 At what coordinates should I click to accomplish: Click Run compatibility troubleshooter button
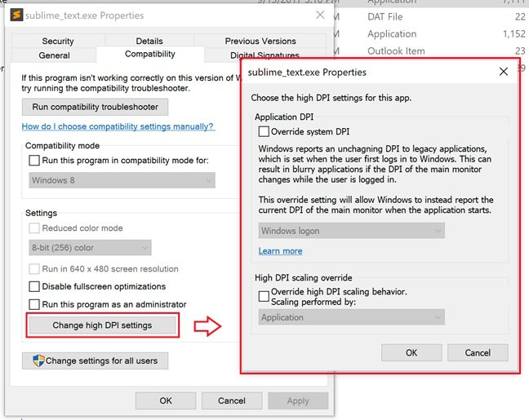pyautogui.click(x=95, y=107)
